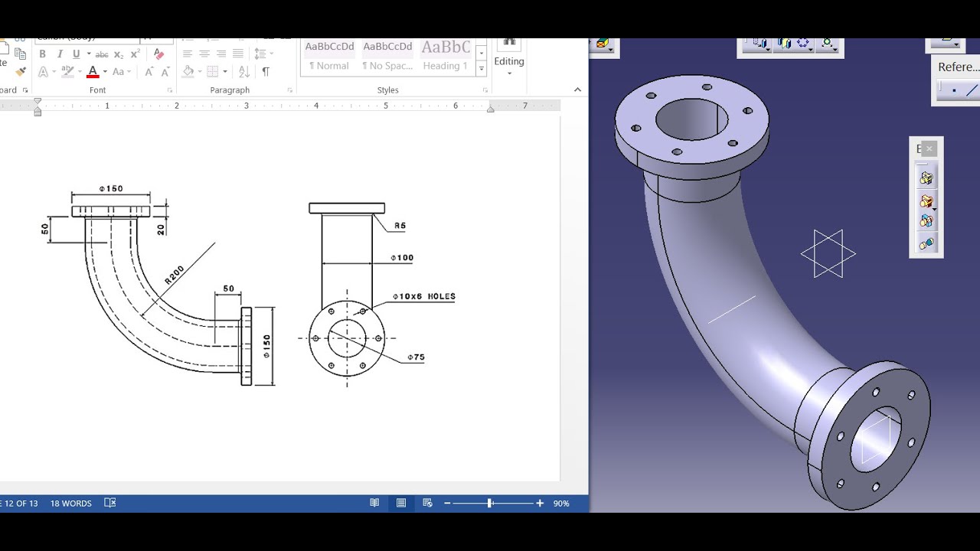The width and height of the screenshot is (980, 551).
Task: Decrease font size with Shrink Font
Action: [165, 72]
